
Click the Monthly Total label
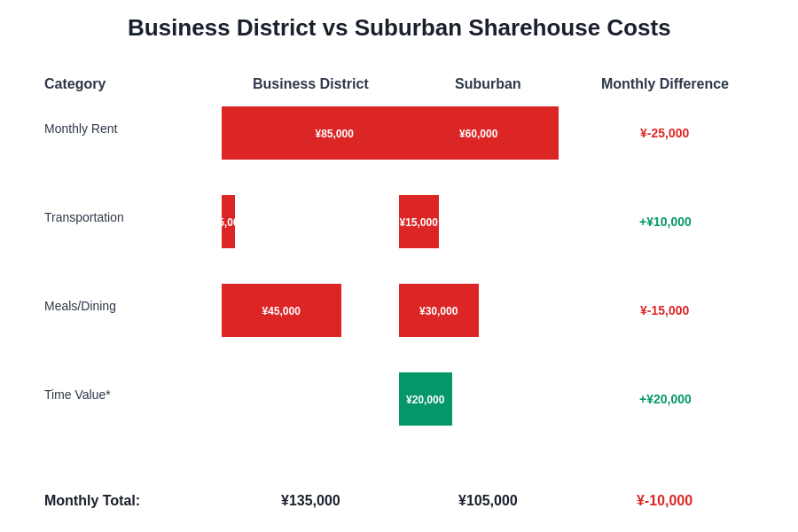point(92,500)
